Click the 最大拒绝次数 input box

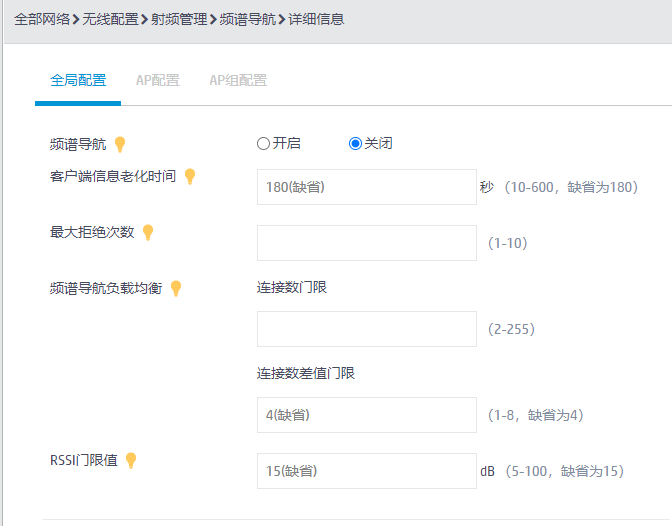[366, 243]
